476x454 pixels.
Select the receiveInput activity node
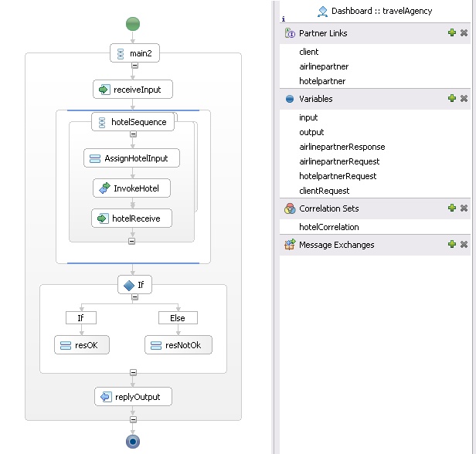click(x=132, y=90)
